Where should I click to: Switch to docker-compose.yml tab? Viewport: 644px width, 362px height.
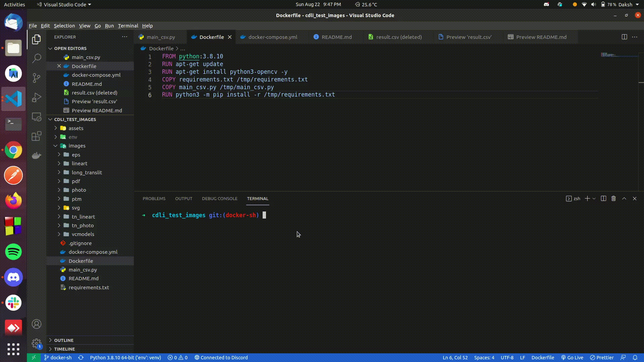tap(272, 37)
